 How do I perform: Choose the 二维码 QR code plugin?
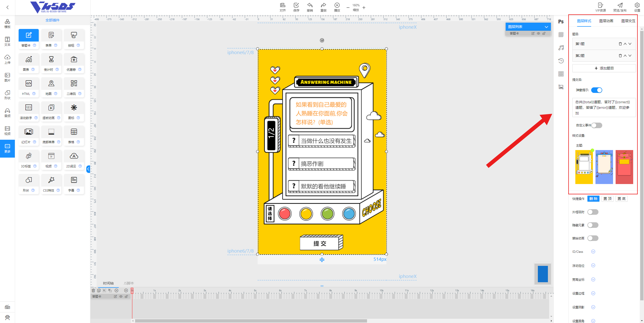[x=74, y=84]
